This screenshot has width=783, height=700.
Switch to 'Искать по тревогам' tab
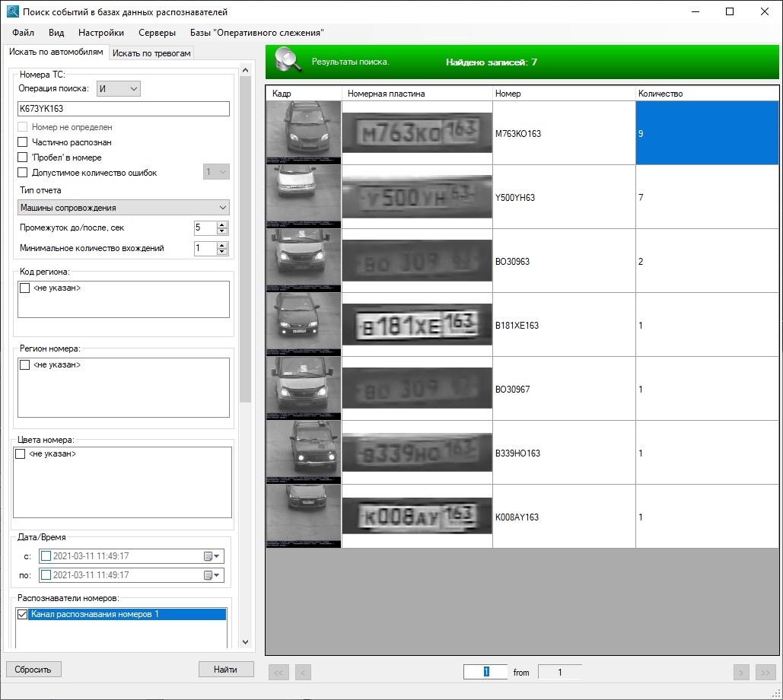click(151, 53)
